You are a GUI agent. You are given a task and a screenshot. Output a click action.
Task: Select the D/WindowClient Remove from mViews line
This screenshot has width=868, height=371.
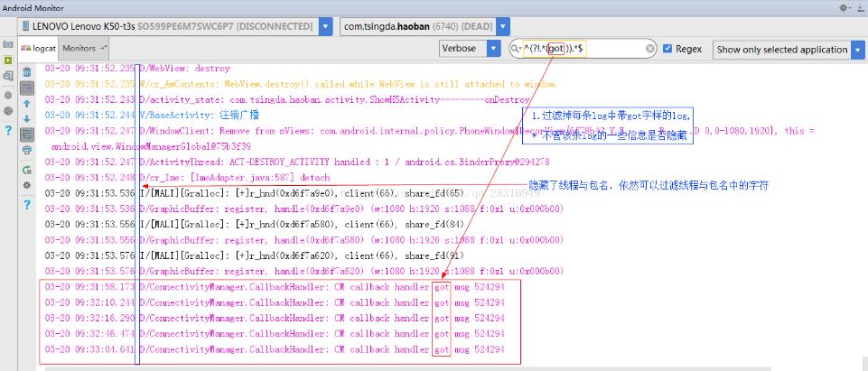[429, 131]
